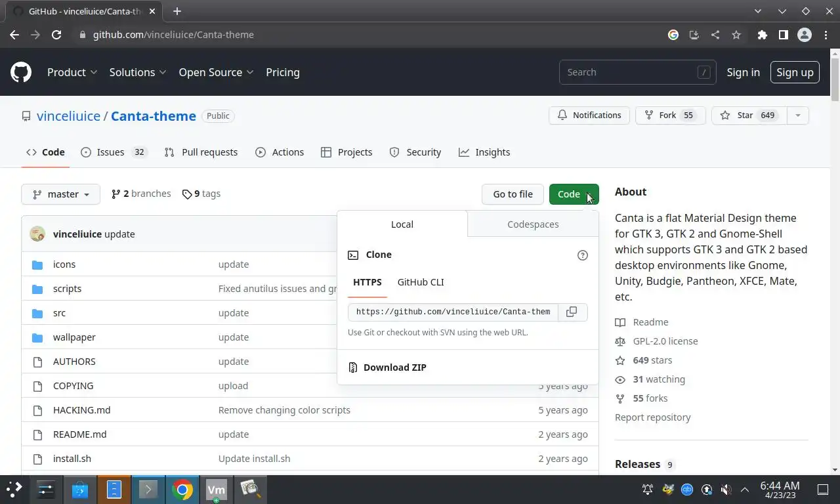Image resolution: width=840 pixels, height=504 pixels.
Task: View the 9 tags link
Action: click(x=201, y=194)
